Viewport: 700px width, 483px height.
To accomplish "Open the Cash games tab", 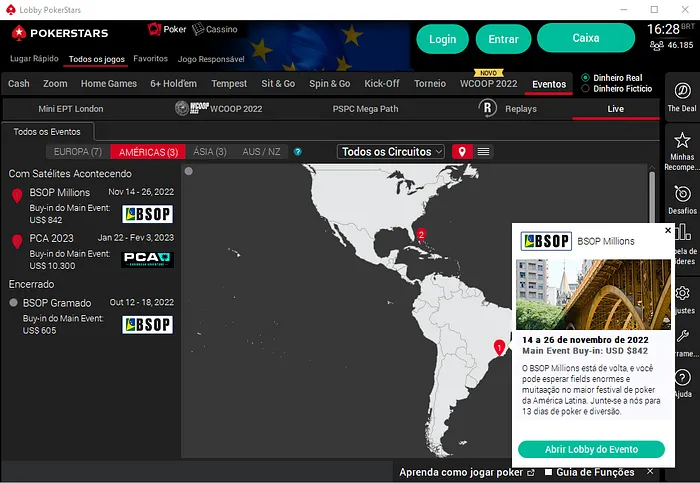I will click(x=19, y=83).
